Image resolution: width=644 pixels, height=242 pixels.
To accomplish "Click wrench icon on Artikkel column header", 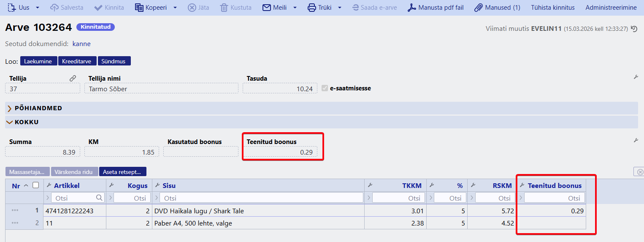I will point(49,185).
